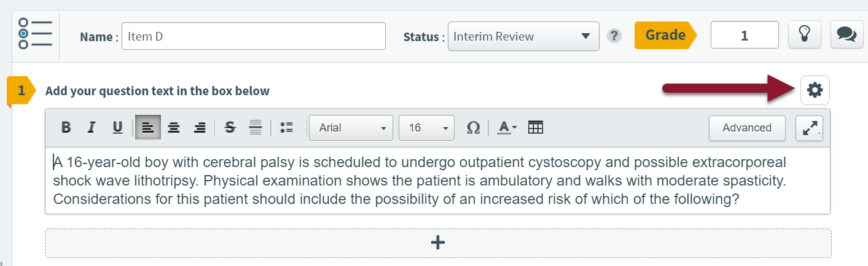Screen dimensions: 868x266
Task: Open special characters omega symbol
Action: (473, 128)
